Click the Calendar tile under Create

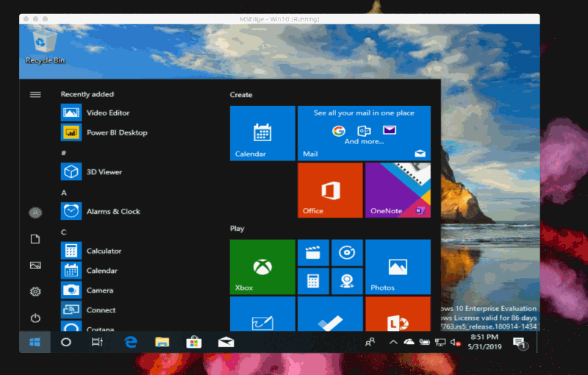pos(262,133)
